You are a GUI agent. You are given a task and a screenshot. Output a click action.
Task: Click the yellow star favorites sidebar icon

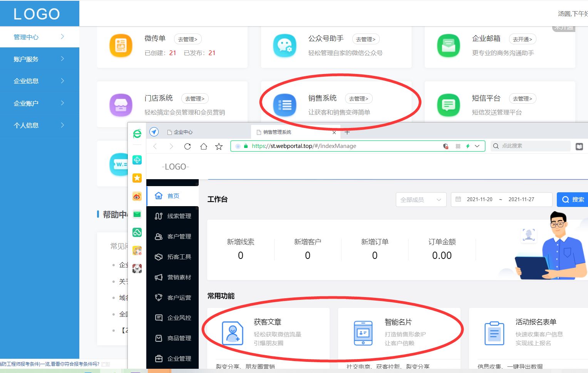pyautogui.click(x=137, y=178)
